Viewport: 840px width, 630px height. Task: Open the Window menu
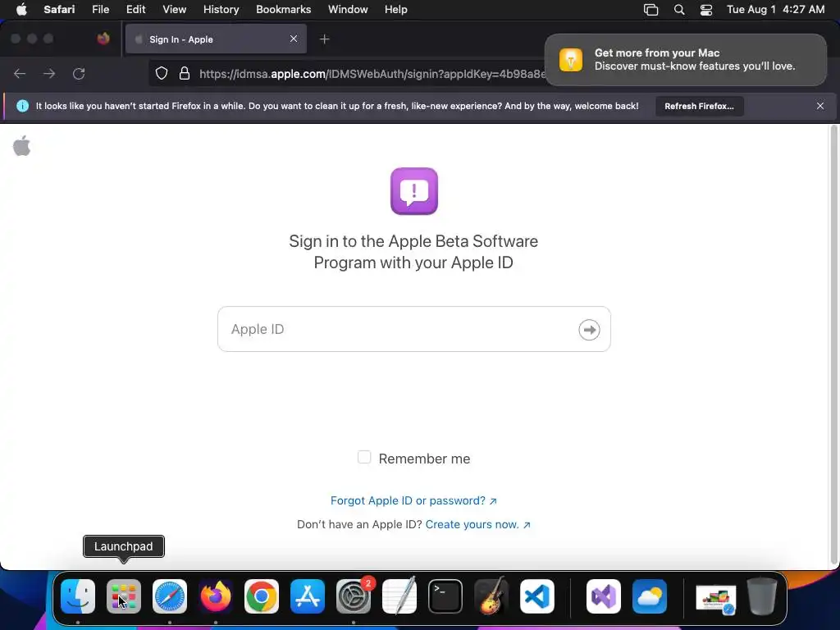point(348,10)
